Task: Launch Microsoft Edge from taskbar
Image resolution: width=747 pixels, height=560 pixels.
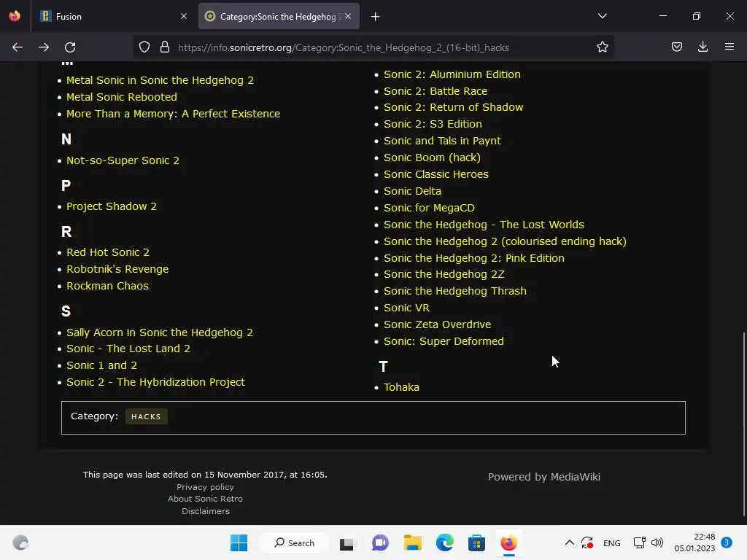Action: click(x=444, y=542)
